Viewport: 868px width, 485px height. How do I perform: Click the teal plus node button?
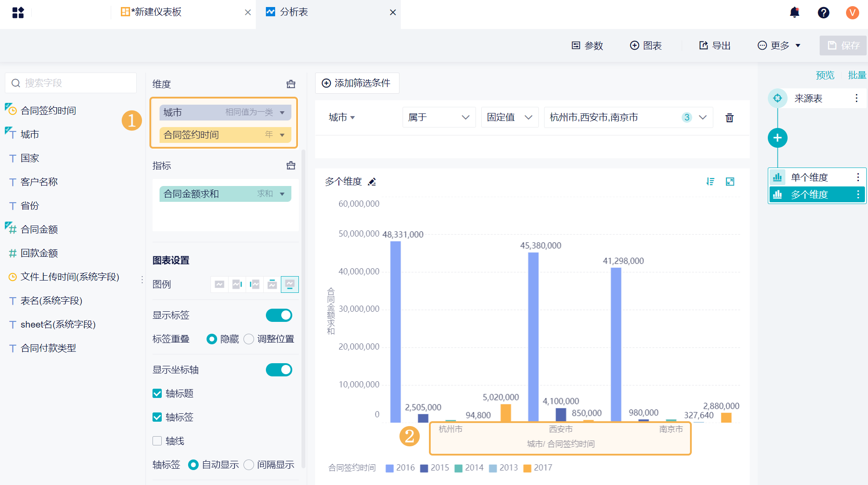777,138
